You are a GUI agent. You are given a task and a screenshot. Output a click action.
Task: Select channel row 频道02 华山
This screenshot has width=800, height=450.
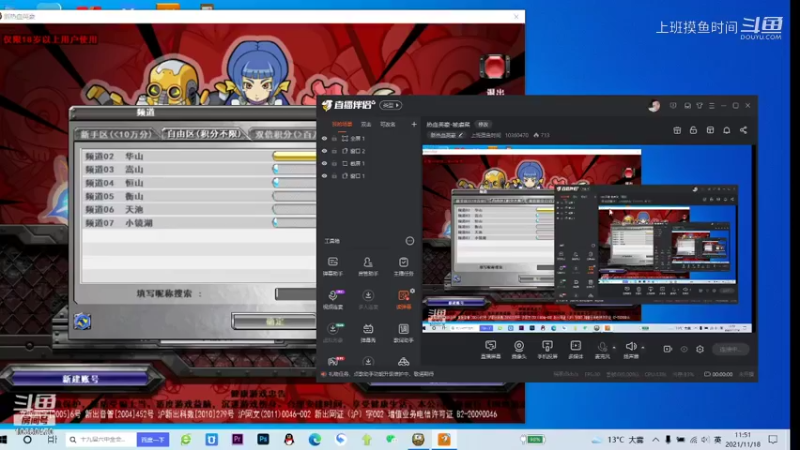[x=198, y=156]
